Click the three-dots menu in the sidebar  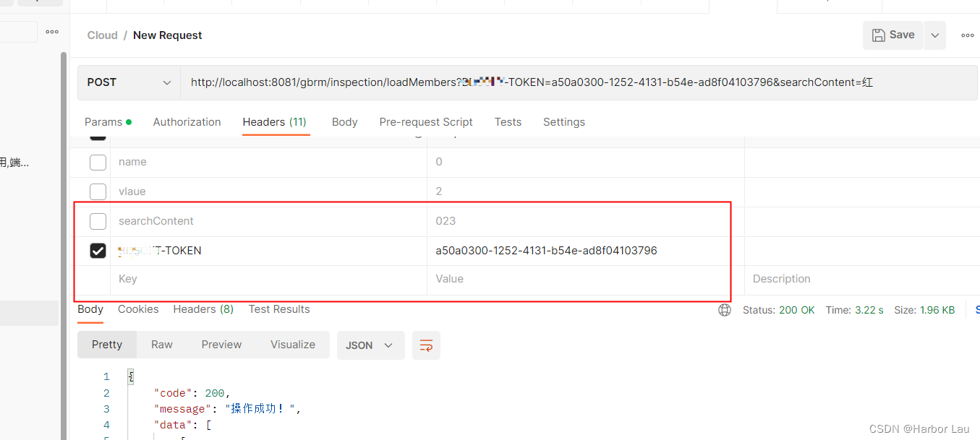click(51, 31)
